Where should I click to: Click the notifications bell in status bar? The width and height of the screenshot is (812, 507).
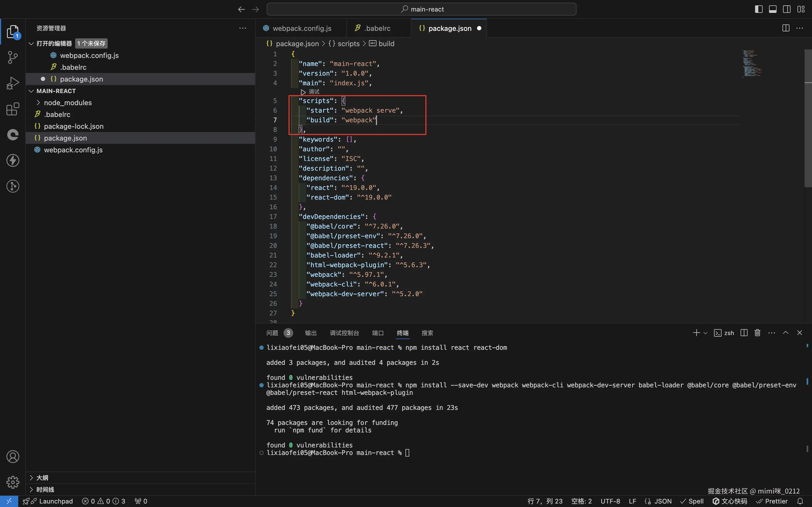(x=800, y=501)
